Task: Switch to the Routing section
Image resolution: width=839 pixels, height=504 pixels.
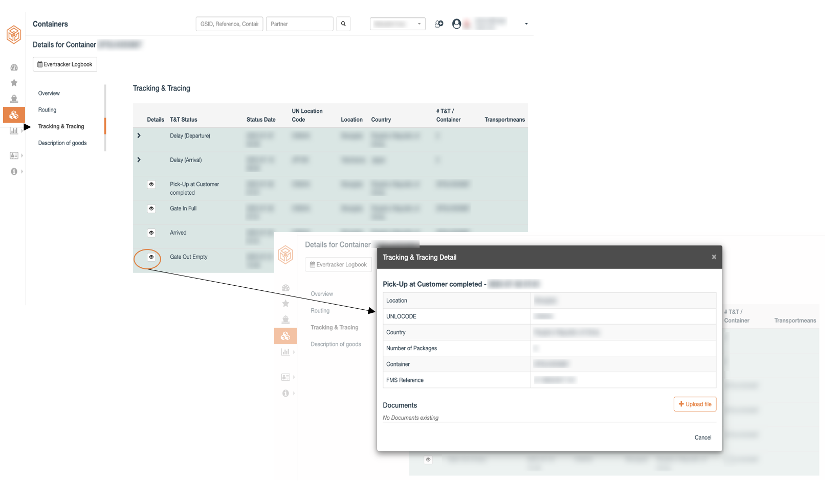Action: coord(47,110)
